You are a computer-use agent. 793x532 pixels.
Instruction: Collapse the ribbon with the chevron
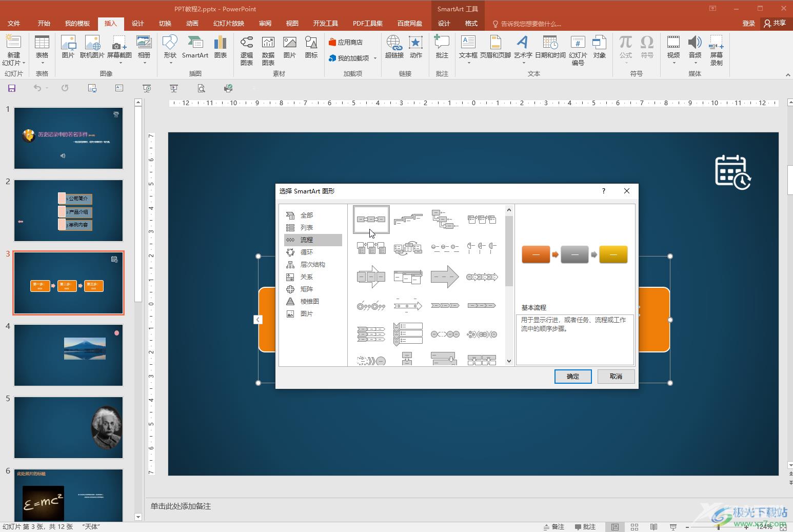tap(788, 75)
